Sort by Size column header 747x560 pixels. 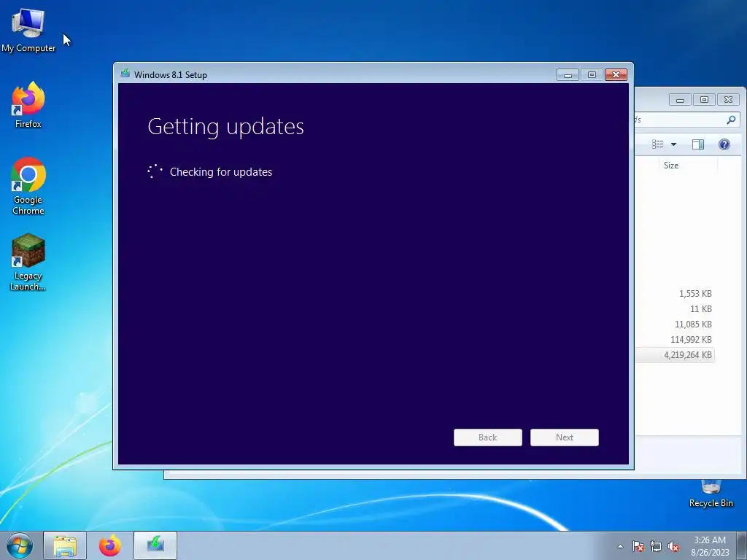tap(688, 166)
